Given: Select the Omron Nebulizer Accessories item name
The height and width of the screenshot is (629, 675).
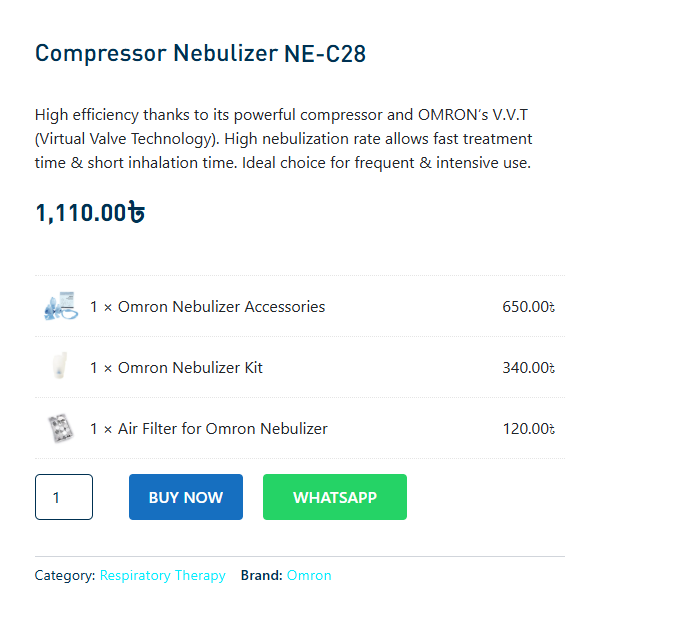Looking at the screenshot, I should (221, 307).
